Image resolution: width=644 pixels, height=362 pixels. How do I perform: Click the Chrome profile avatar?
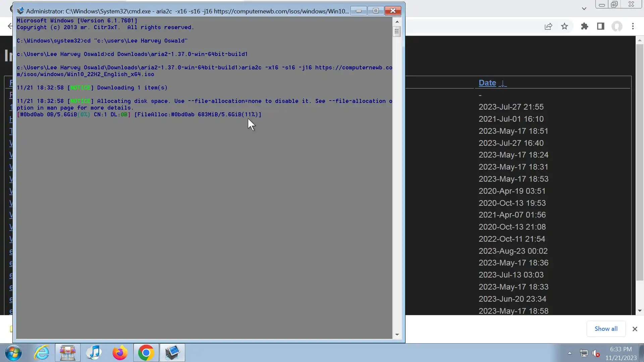point(617,26)
